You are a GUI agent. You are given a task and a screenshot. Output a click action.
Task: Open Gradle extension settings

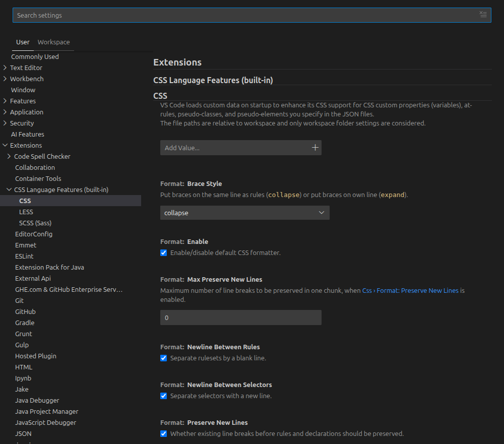(25, 323)
